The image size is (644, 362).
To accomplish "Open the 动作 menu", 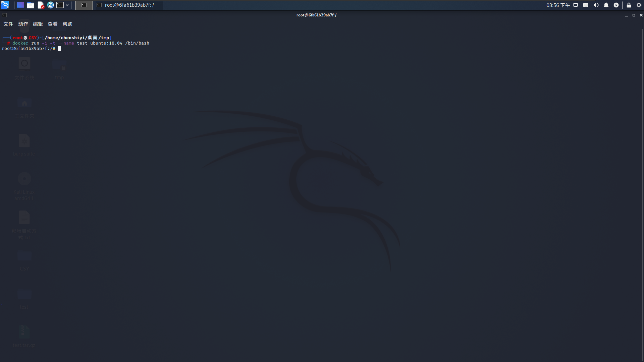I will tap(23, 24).
